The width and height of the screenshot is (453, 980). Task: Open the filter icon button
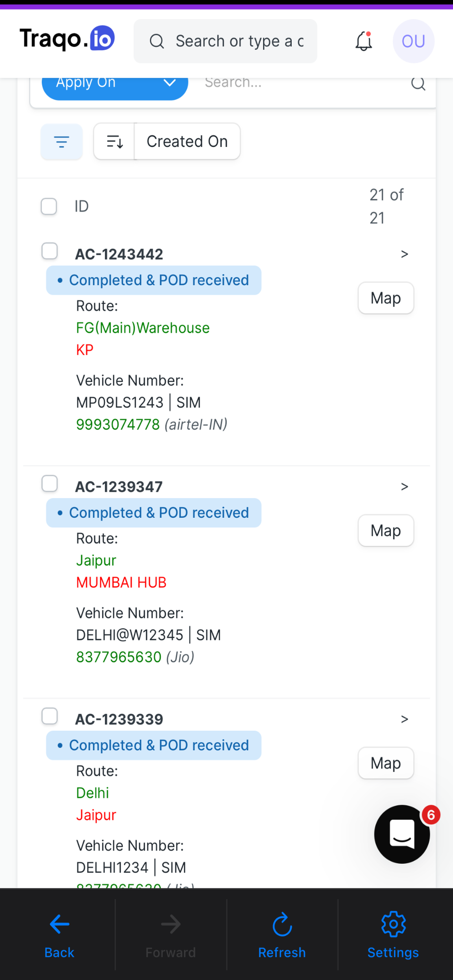coord(62,141)
